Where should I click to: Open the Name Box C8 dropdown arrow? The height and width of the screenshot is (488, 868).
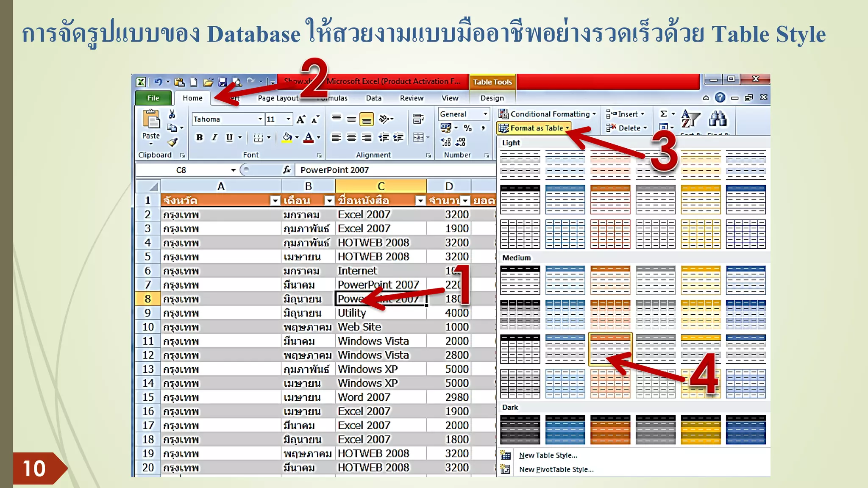point(233,170)
